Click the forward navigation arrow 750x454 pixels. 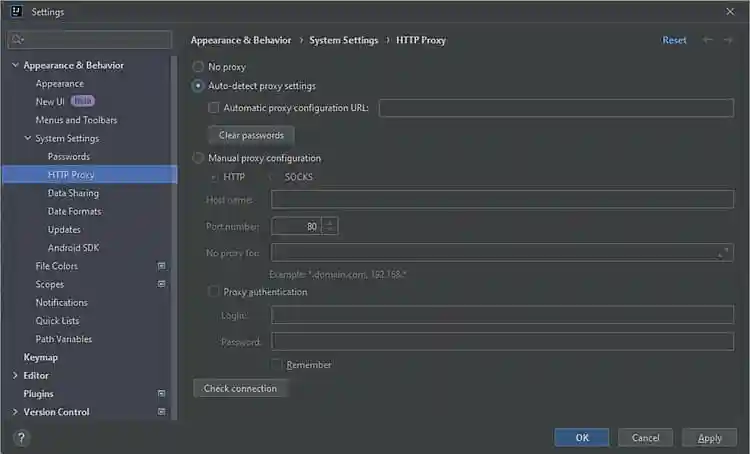tap(728, 40)
